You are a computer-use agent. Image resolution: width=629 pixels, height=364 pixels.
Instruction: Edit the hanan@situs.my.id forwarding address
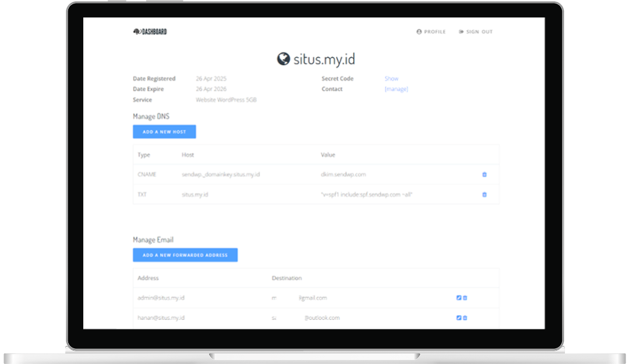point(459,318)
